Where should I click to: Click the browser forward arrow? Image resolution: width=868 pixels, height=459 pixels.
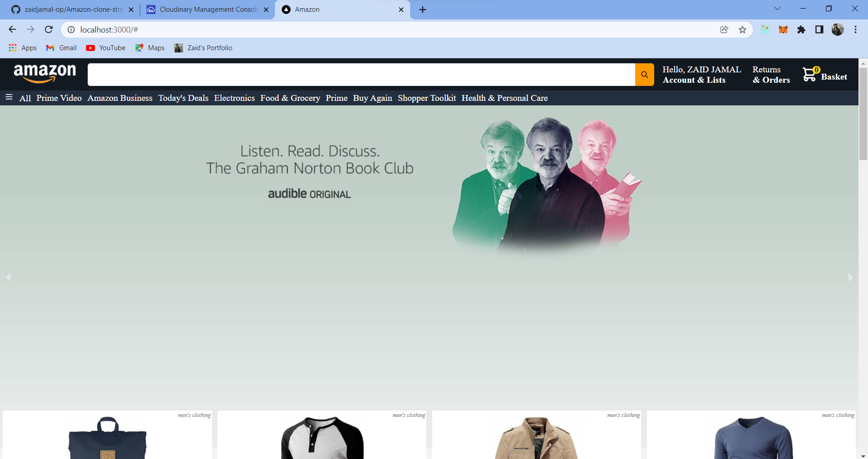[30, 29]
